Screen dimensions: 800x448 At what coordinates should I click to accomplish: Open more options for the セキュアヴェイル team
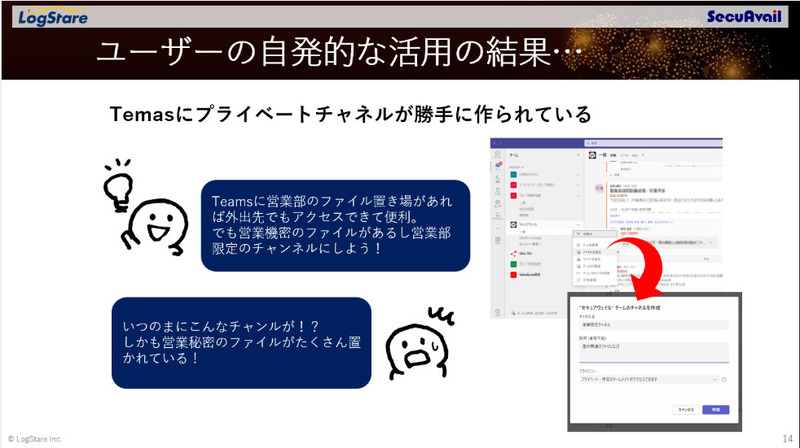577,226
